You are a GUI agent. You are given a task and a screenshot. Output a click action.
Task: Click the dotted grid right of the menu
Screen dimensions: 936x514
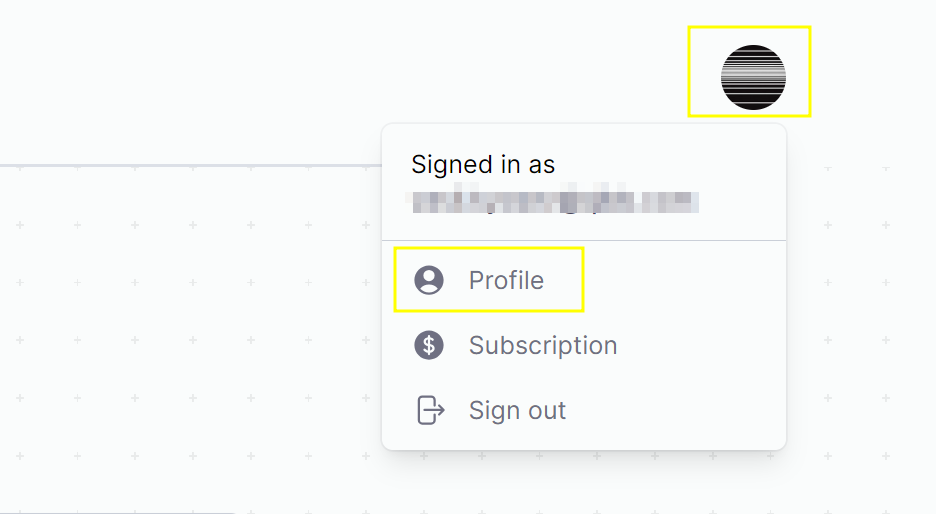[x=860, y=300]
